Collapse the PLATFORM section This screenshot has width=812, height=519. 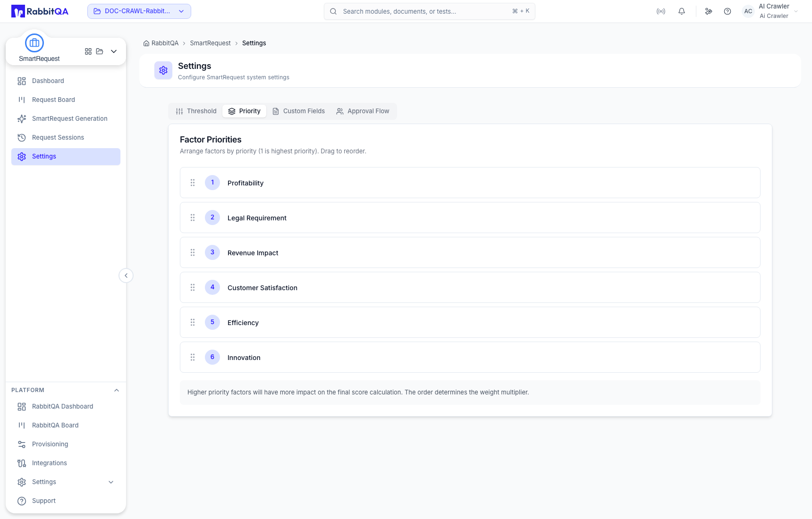(x=117, y=390)
